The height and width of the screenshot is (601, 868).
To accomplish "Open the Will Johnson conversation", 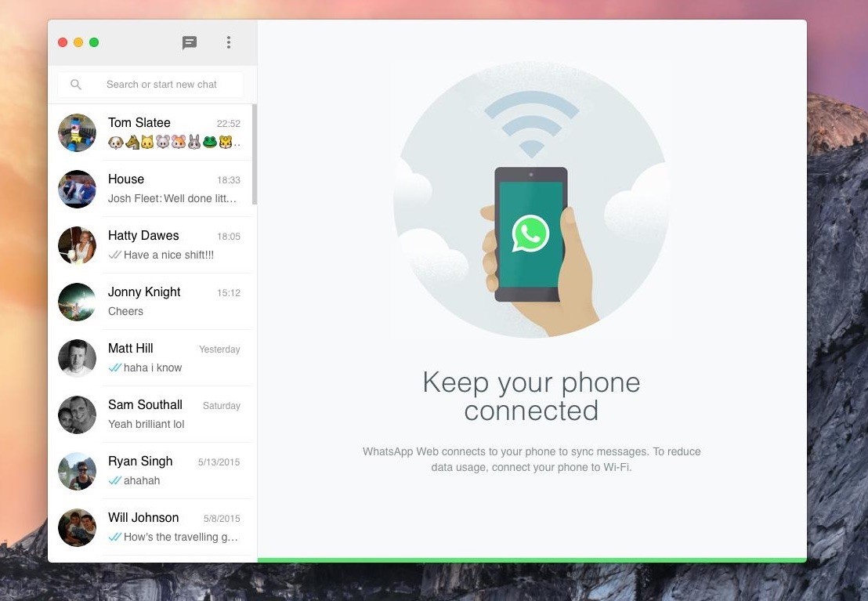I will coord(150,528).
